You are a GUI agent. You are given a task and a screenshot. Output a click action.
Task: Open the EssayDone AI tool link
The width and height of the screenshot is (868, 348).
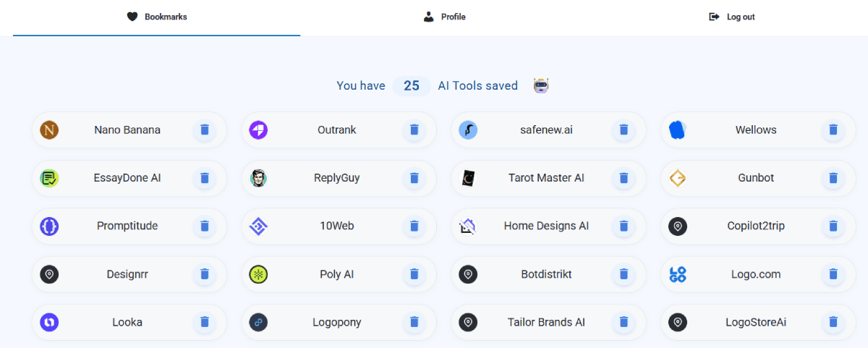pos(127,178)
